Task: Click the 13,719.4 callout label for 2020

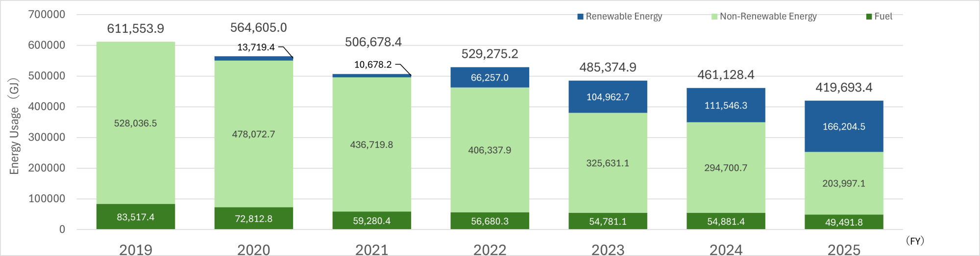Action: click(x=256, y=47)
